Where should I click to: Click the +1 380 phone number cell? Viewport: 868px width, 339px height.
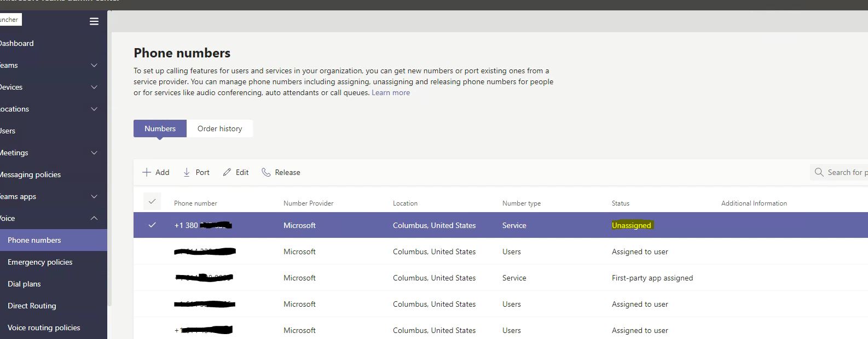point(203,225)
